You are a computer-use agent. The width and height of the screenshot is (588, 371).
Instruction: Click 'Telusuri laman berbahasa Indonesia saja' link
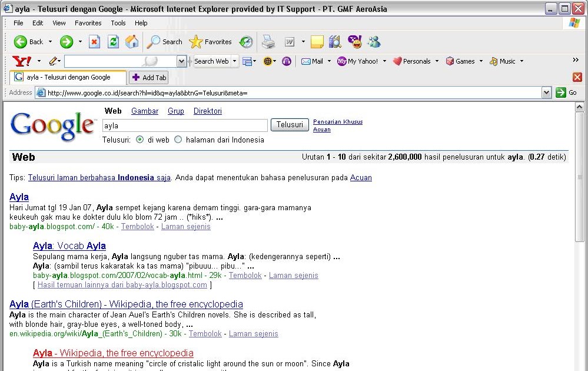[99, 177]
